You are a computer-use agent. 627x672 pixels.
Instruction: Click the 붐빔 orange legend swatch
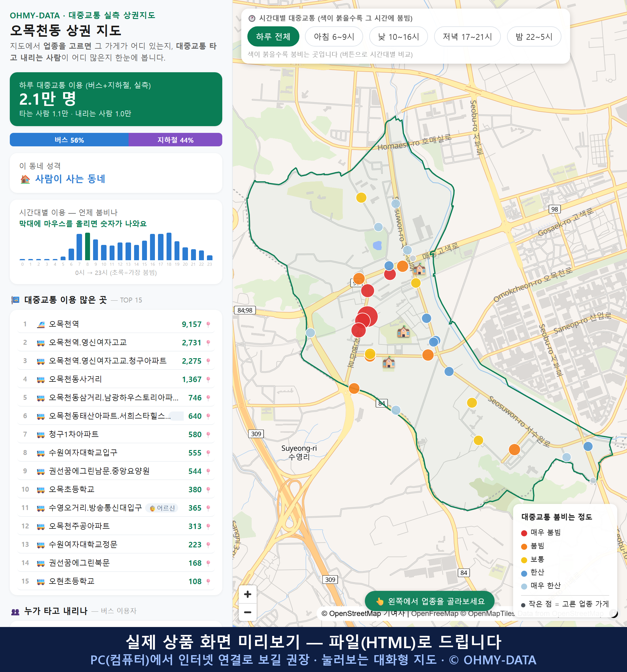pos(524,546)
